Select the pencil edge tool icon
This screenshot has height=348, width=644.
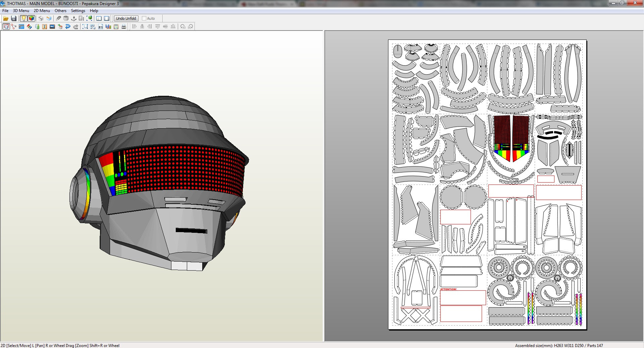click(58, 18)
